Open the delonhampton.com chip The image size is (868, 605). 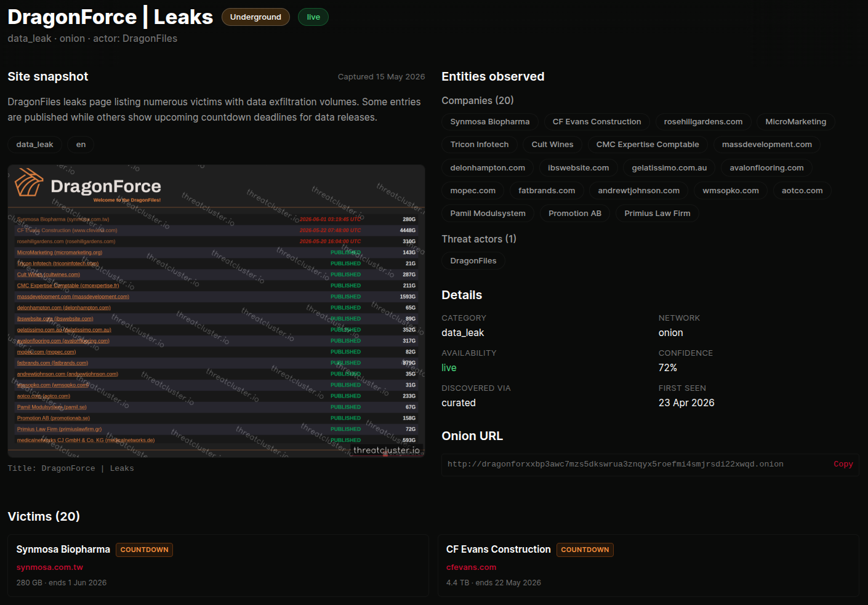488,168
